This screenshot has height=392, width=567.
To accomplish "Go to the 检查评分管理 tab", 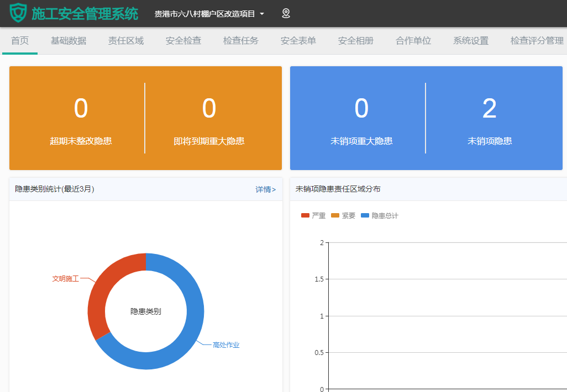I will pos(537,40).
